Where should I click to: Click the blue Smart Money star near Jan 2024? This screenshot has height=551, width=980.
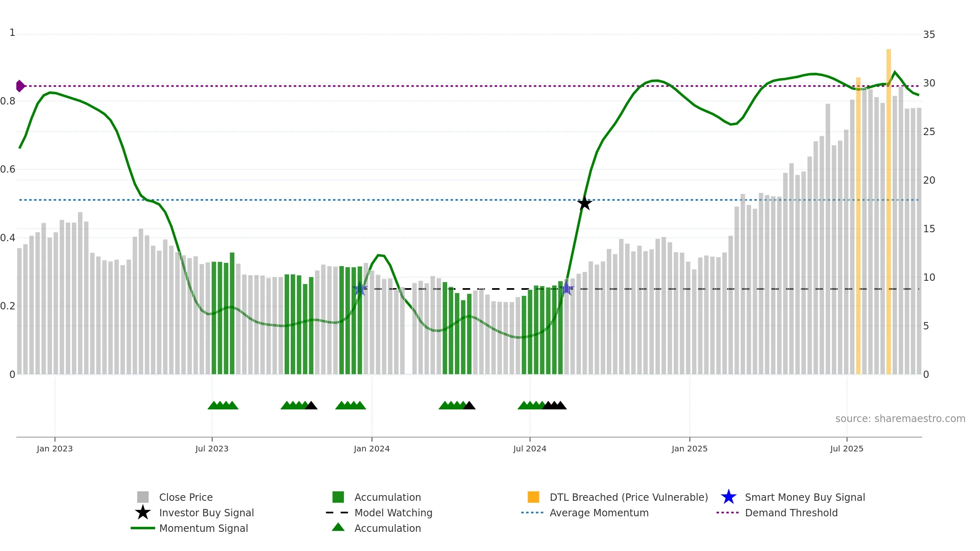point(360,289)
